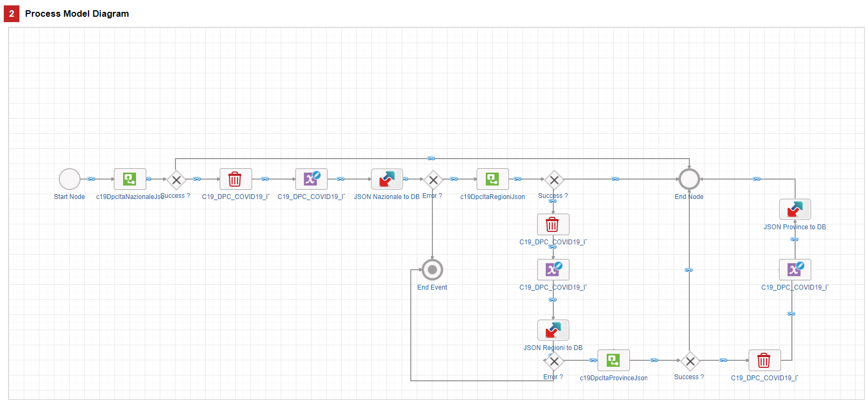Click the link icon between Start Node and c19DpcItaNazionaleJson
Screen dimensions: 868x404
91,179
